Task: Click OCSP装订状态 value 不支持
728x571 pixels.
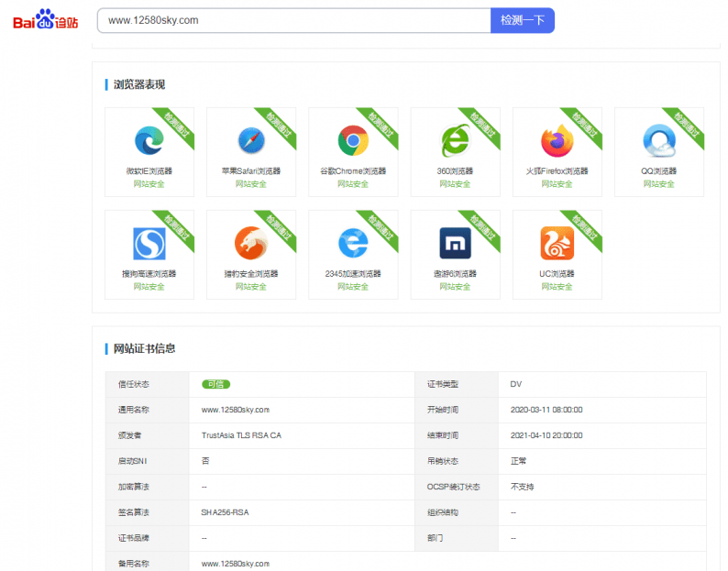Action: (x=523, y=487)
